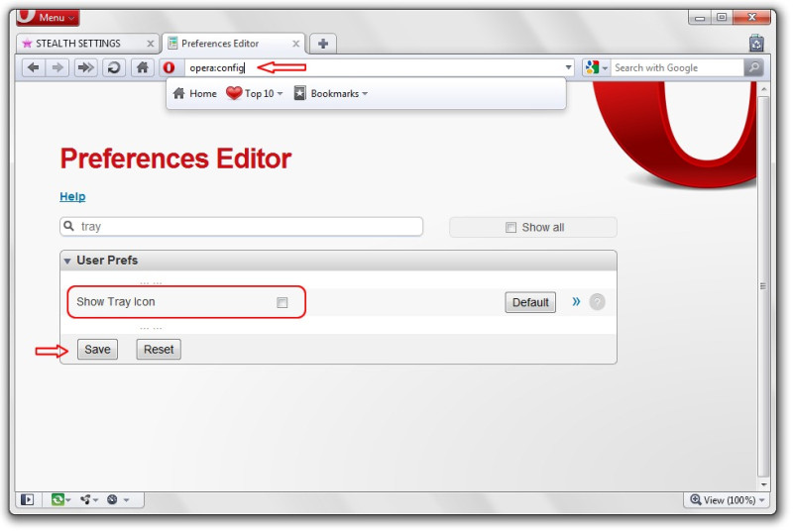The image size is (793, 532).
Task: Go to the home page via house icon
Action: 143,67
